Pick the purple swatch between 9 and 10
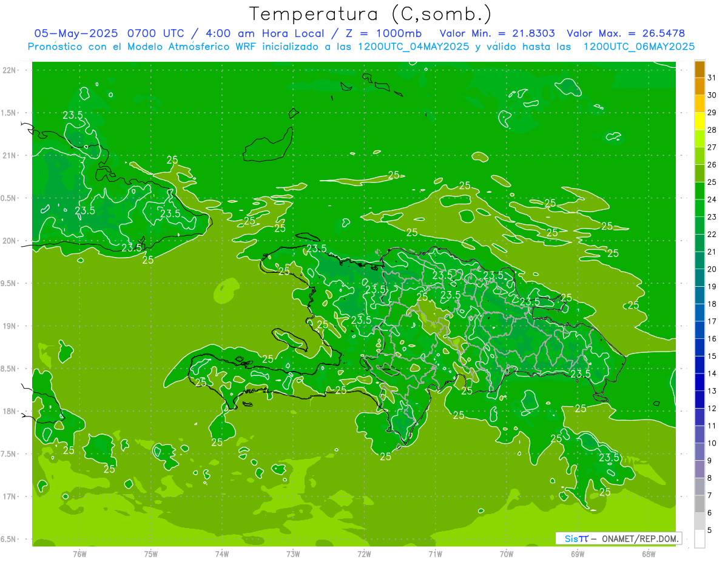 699,452
